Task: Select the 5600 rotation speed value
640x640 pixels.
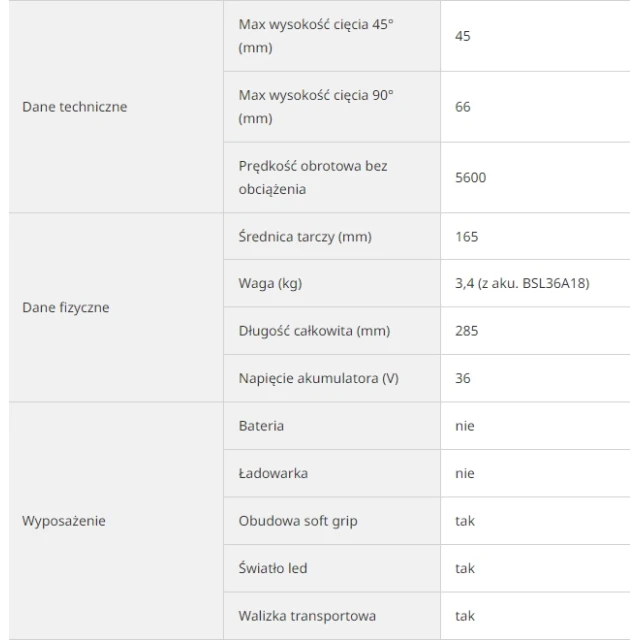Action: coord(471,178)
